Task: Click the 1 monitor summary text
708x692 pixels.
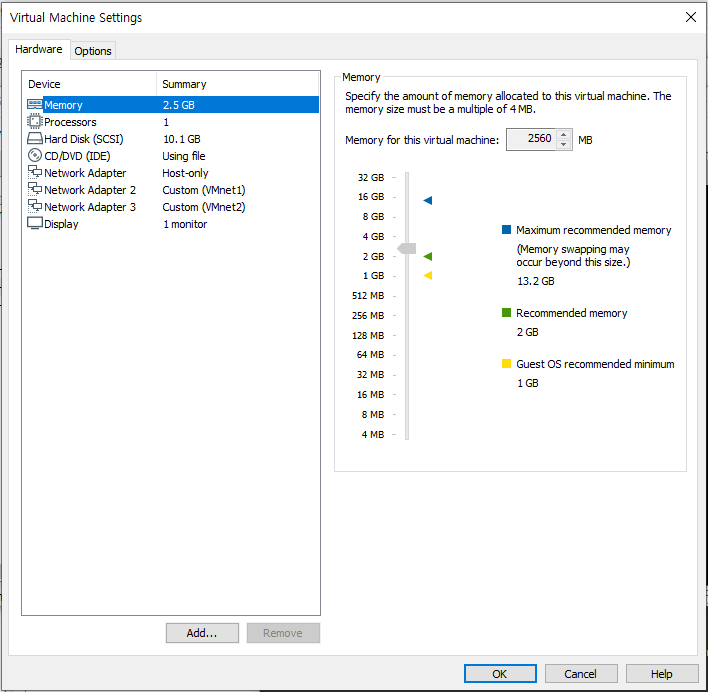Action: pos(185,224)
